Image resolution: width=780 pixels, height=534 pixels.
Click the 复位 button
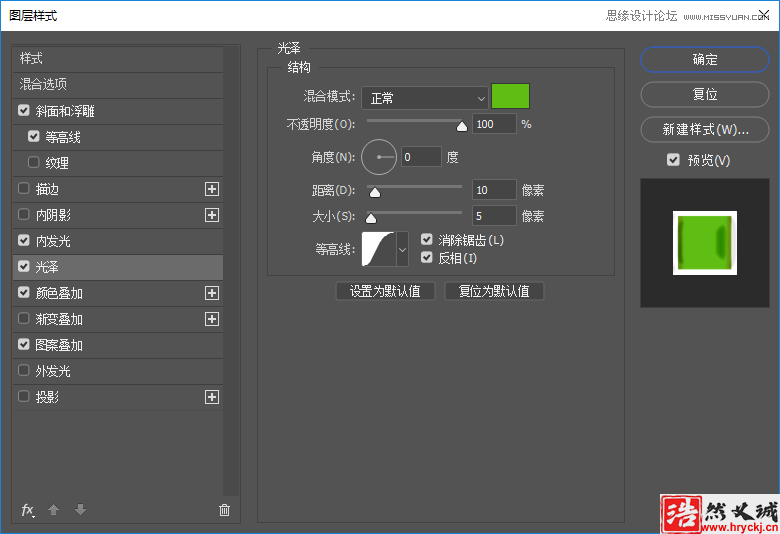[x=705, y=95]
